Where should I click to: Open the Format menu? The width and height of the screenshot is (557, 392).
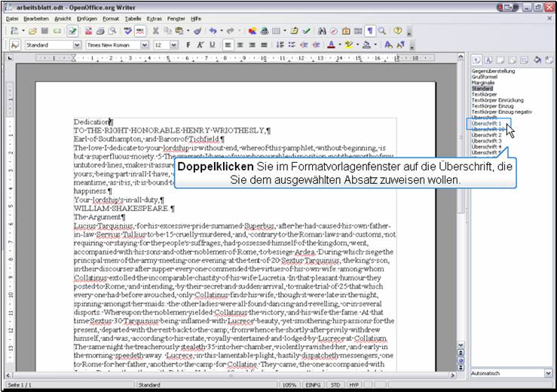111,17
